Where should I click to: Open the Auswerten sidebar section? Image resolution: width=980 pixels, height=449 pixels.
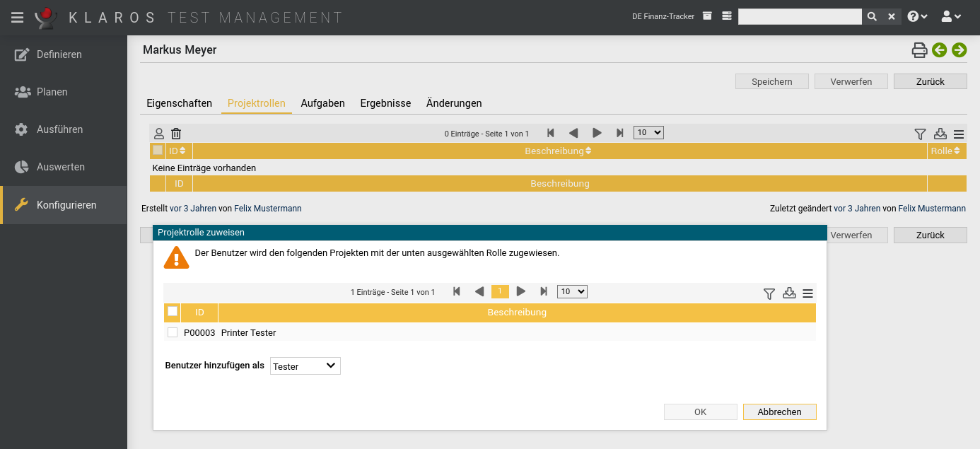pos(64,167)
